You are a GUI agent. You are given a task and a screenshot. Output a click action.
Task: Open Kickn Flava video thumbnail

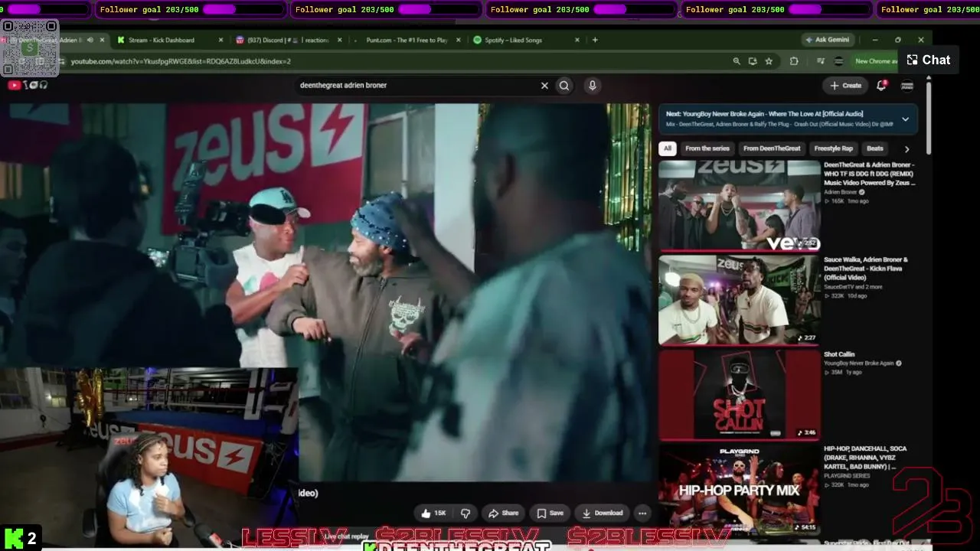pos(740,300)
